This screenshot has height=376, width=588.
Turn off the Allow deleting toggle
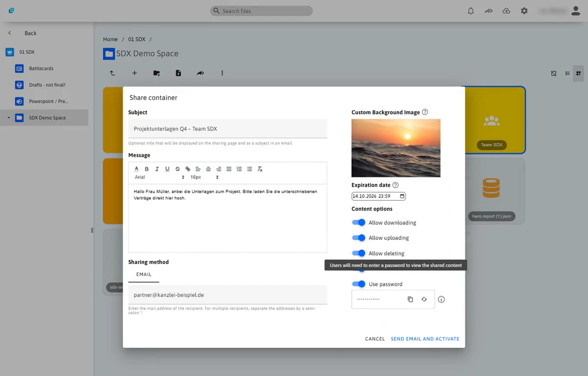pyautogui.click(x=359, y=253)
